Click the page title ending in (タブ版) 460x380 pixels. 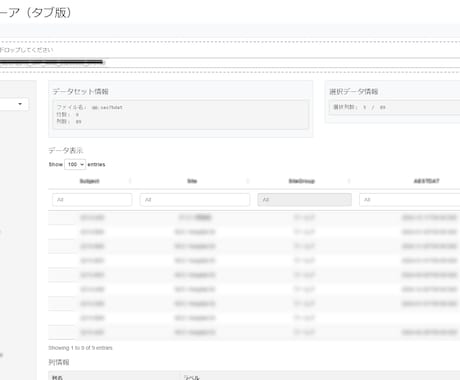[35, 12]
